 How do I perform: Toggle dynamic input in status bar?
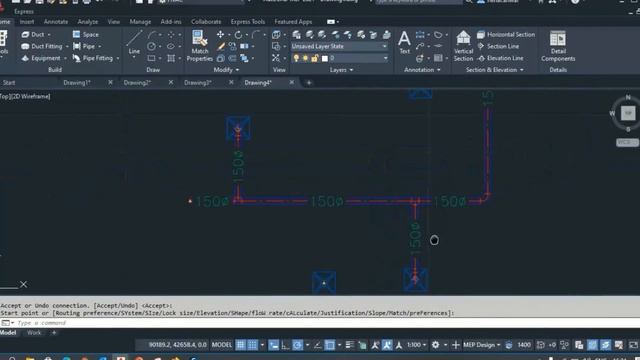273,345
